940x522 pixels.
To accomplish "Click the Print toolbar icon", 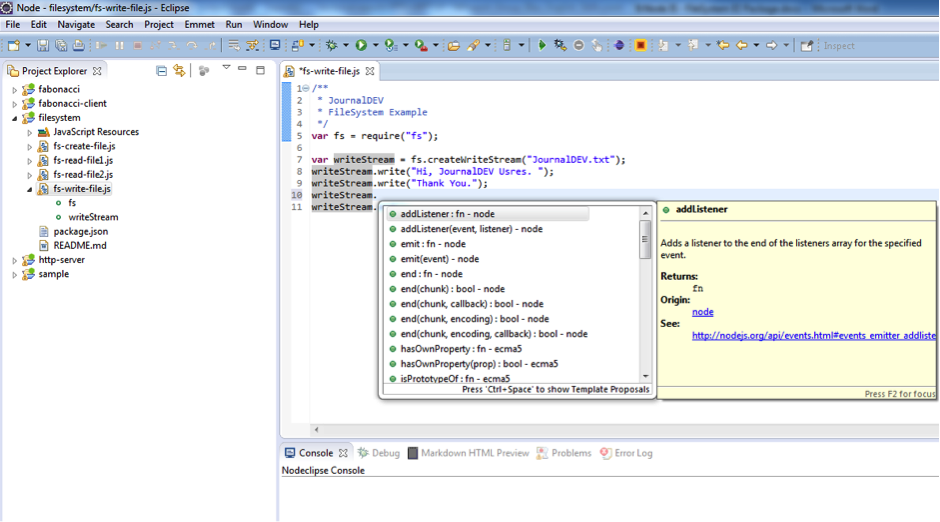I will 79,46.
